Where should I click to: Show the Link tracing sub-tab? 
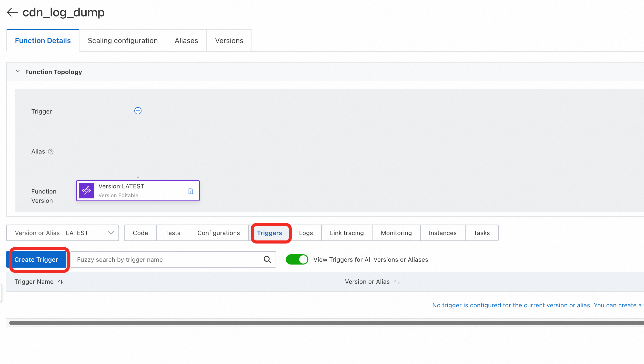[x=347, y=233]
